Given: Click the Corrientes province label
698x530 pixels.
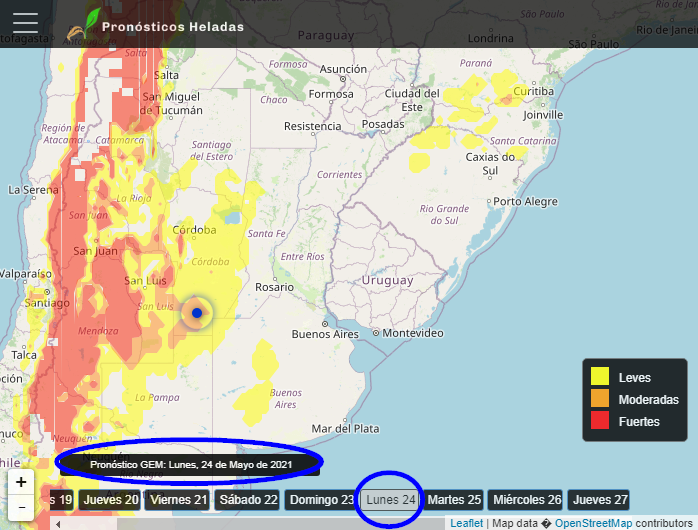Looking at the screenshot, I should coord(339,175).
